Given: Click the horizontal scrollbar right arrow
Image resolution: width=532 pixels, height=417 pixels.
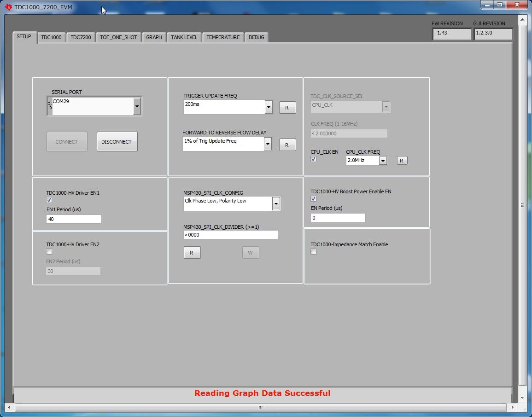Looking at the screenshot, I should pos(512,407).
